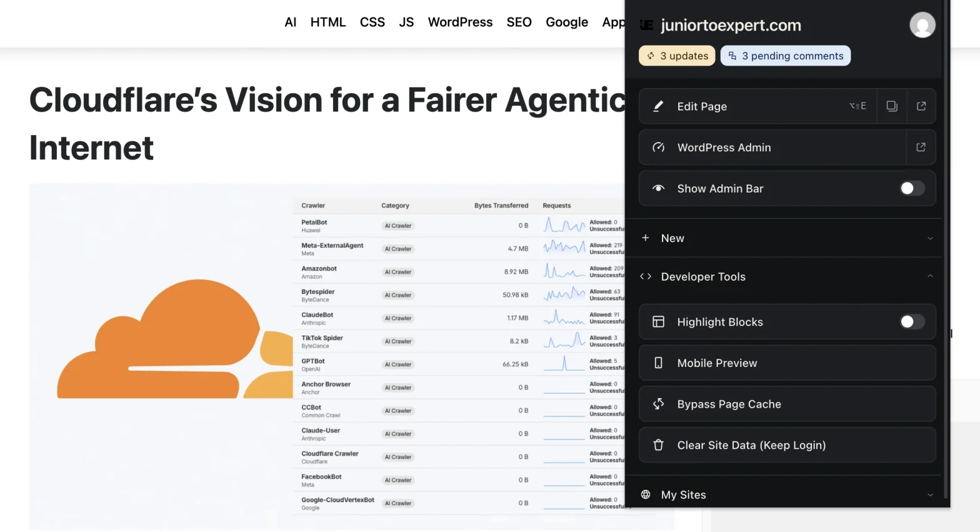This screenshot has height=532, width=980.
Task: Click the user avatar icon
Action: [x=922, y=25]
